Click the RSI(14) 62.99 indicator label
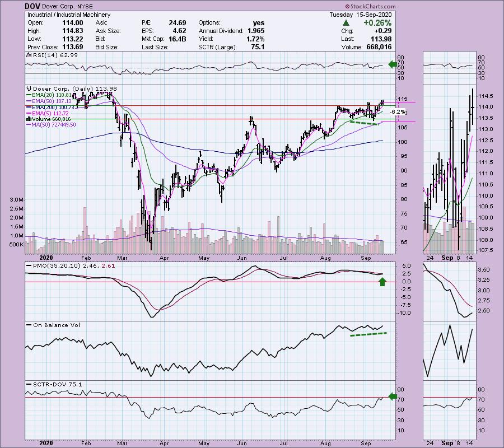Screen dimensions: 504x448 click(x=55, y=55)
